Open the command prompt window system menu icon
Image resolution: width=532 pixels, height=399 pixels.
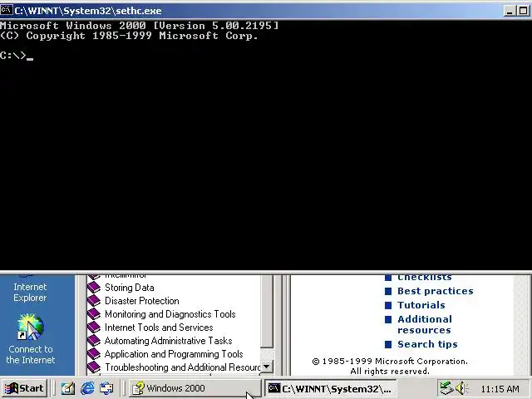[x=7, y=10]
